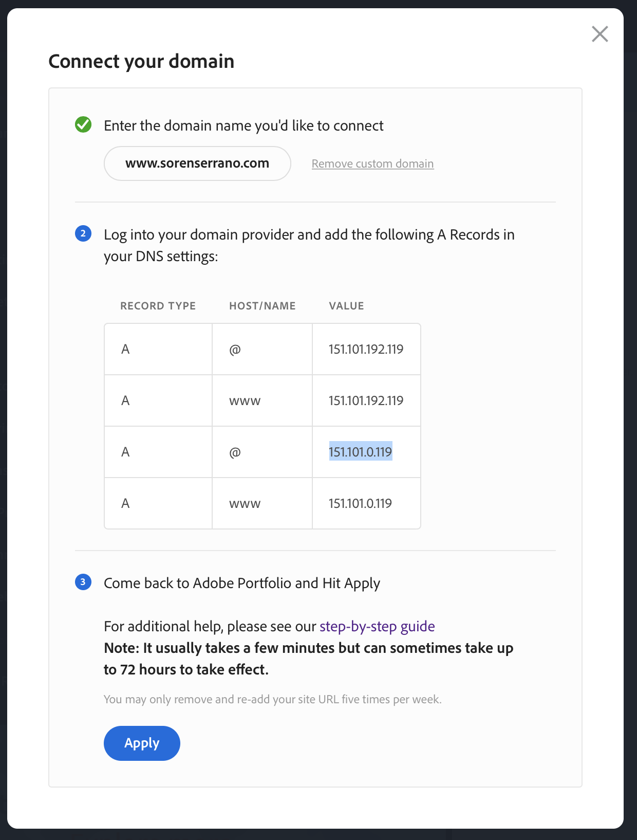Click the step 2 numbered badge
This screenshot has width=637, height=840.
(84, 234)
